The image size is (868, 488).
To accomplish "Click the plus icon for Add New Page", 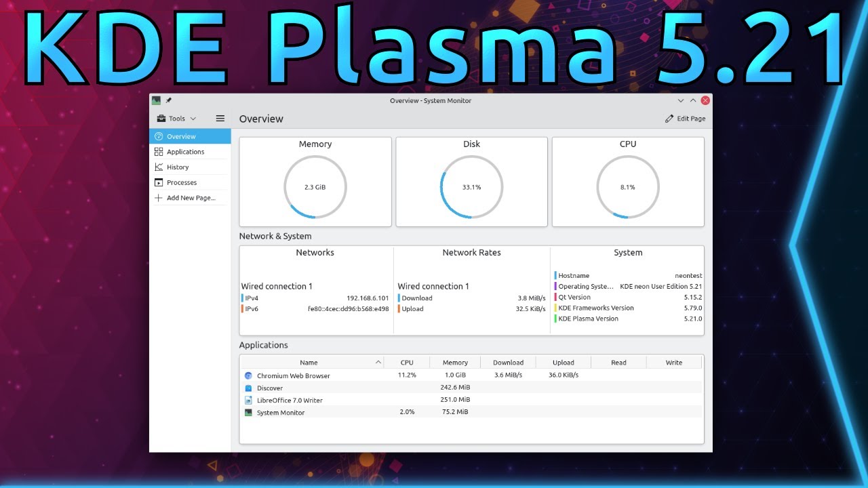I will click(159, 198).
